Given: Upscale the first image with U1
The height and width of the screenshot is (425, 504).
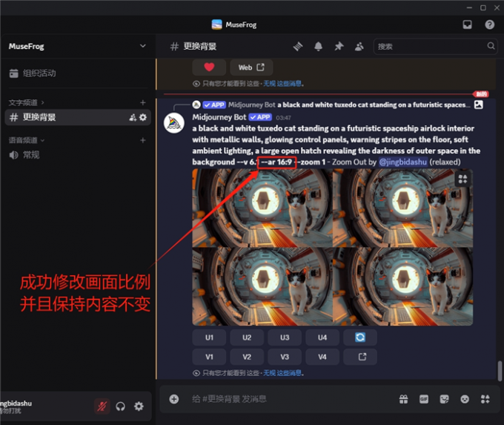Looking at the screenshot, I should point(209,337).
